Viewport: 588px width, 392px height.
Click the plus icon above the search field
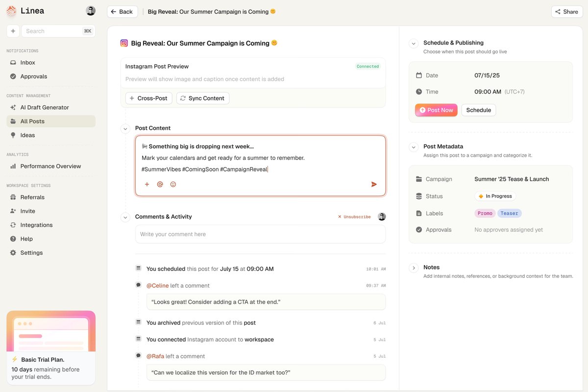pos(13,30)
